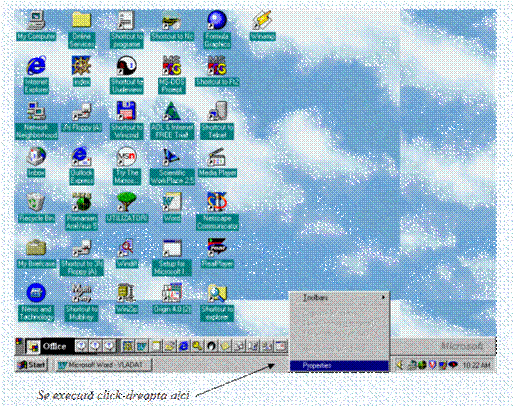The height and width of the screenshot is (406, 513).
Task: Expand the Toolbars submenu arrow
Action: (384, 297)
